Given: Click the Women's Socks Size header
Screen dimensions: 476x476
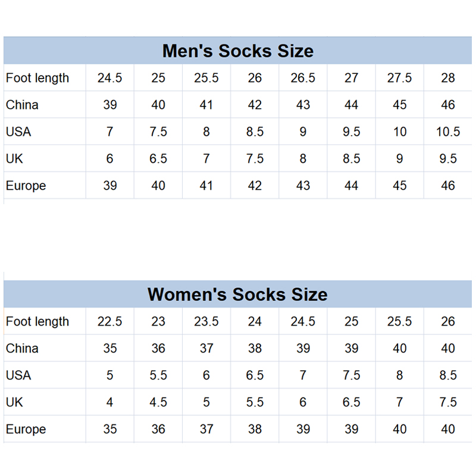Looking at the screenshot, I should click(x=237, y=294).
